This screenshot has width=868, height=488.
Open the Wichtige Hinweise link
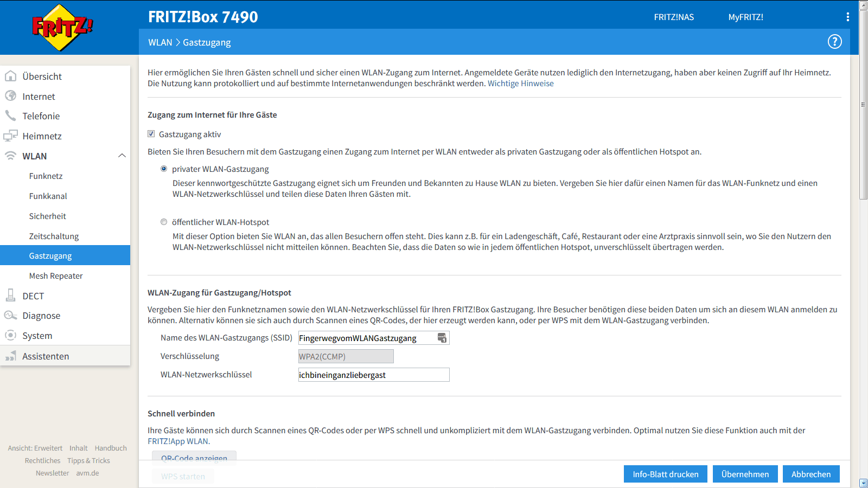click(x=521, y=84)
